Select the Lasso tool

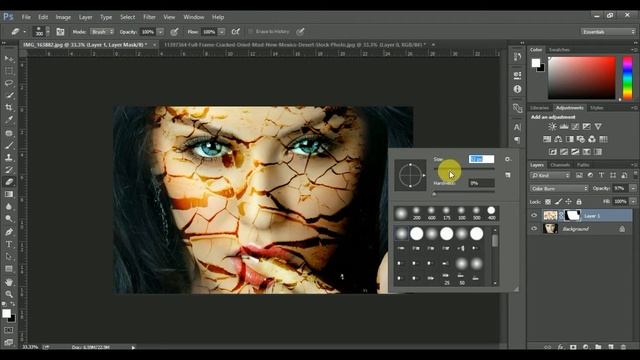click(9, 83)
